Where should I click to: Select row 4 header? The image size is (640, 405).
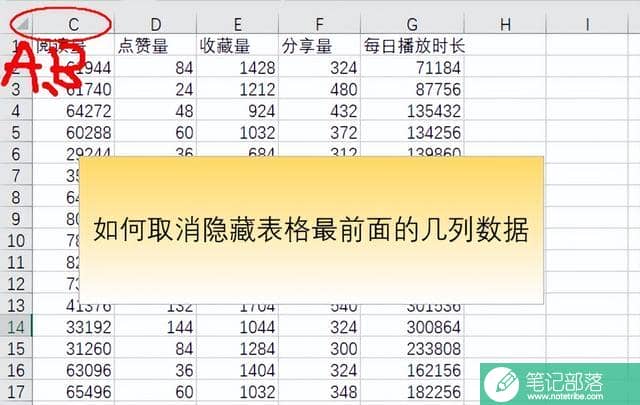[x=16, y=111]
